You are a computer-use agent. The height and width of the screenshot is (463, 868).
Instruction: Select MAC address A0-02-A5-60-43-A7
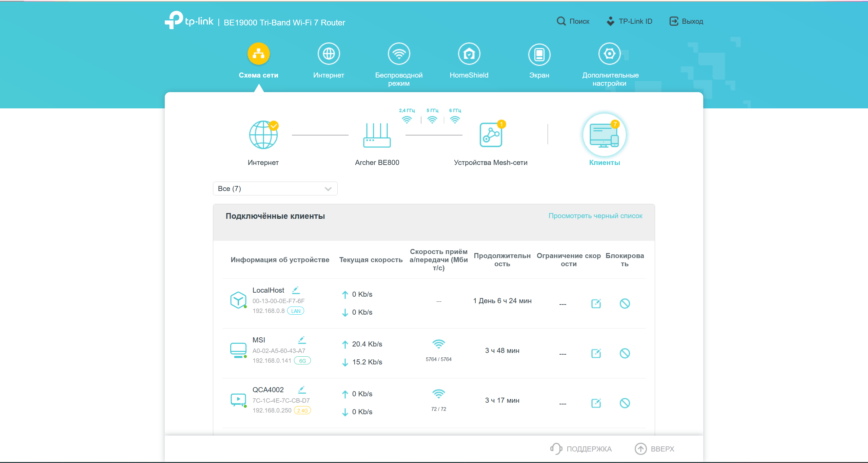pos(279,351)
